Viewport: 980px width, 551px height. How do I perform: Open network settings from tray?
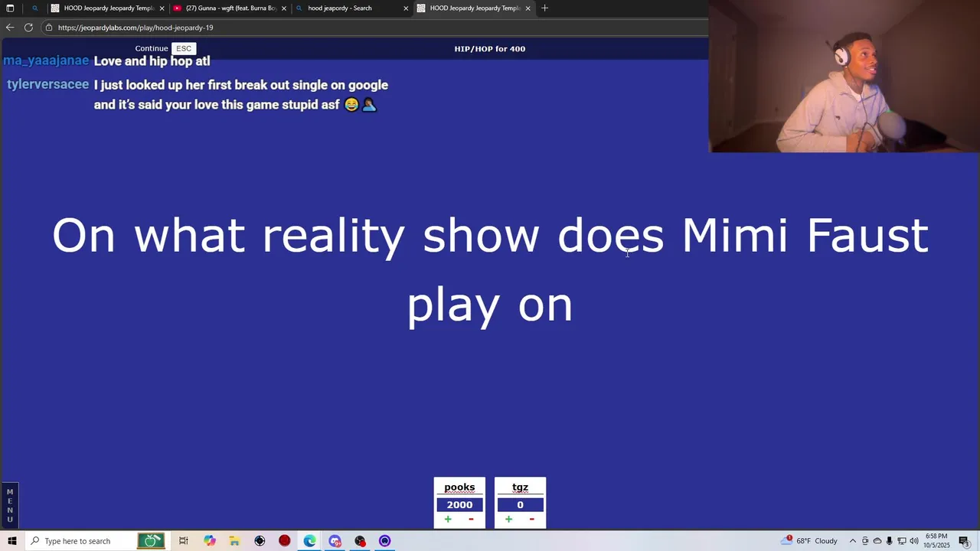point(901,541)
